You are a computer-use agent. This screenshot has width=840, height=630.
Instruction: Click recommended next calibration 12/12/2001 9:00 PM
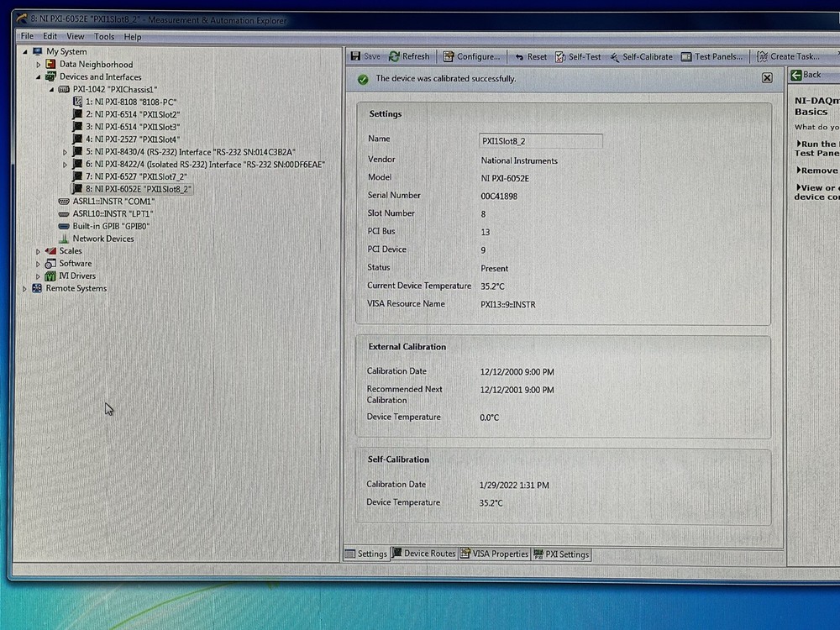click(x=517, y=390)
